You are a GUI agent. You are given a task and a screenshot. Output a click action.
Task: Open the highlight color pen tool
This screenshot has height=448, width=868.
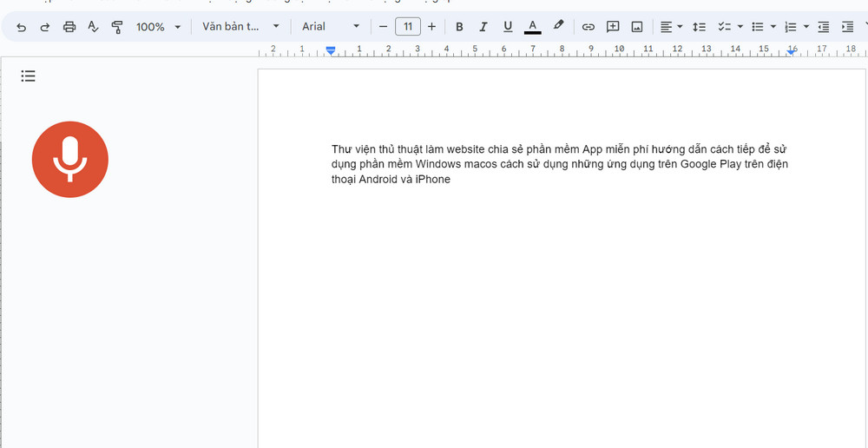point(559,26)
